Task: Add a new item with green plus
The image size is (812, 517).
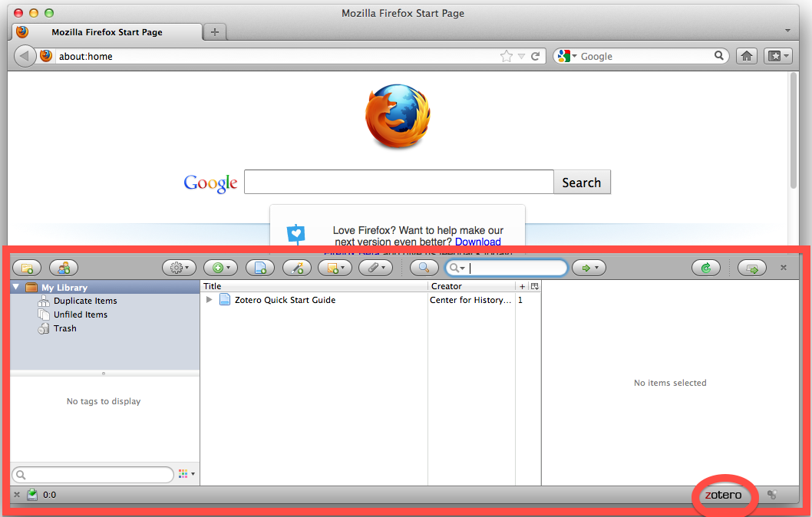Action: pos(220,268)
